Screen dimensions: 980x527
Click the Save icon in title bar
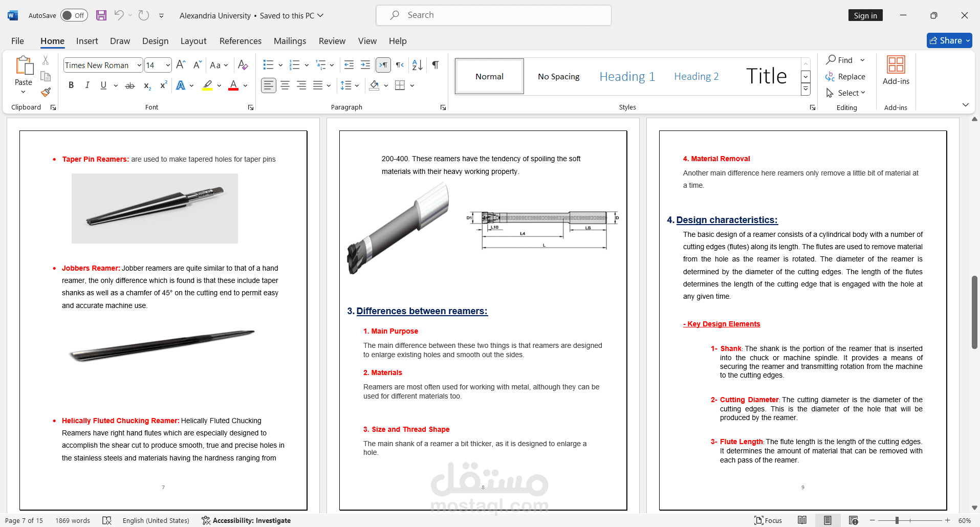point(101,15)
